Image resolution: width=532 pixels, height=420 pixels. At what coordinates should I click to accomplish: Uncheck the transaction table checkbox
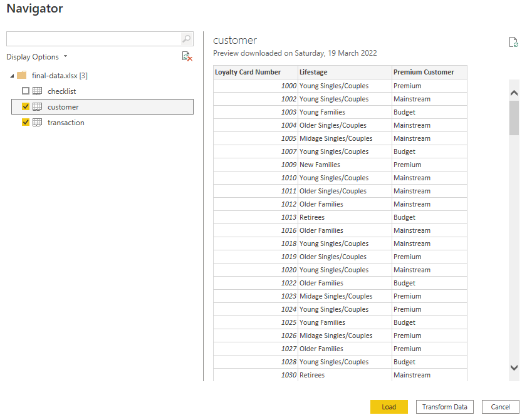coord(26,123)
